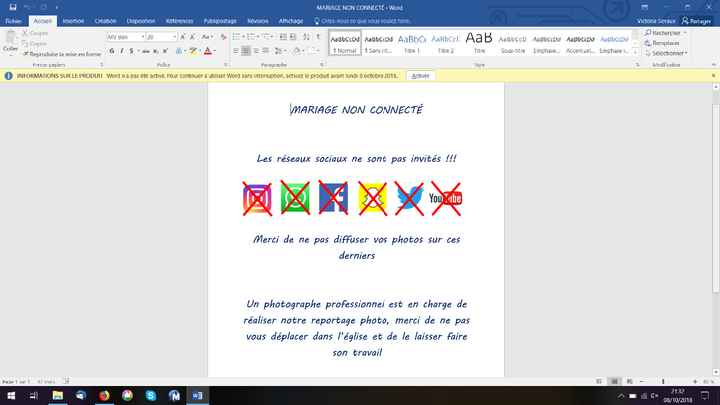The width and height of the screenshot is (720, 405).
Task: Click Reproduire la mise en forme
Action: coord(62,54)
